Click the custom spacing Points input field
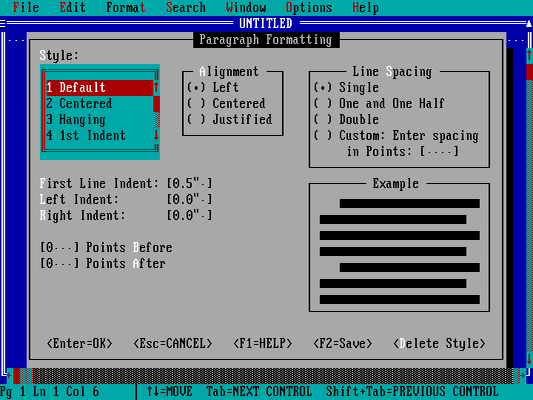The width and height of the screenshot is (533, 400). (440, 151)
